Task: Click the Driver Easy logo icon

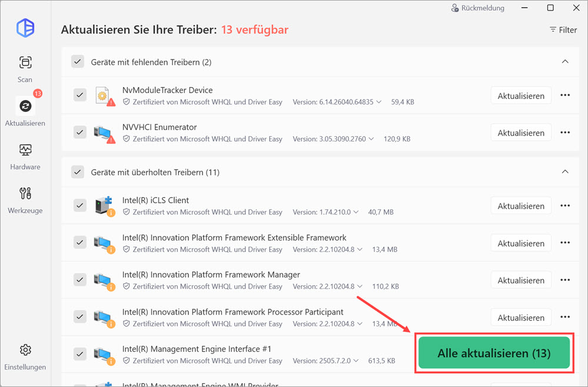Action: pos(25,28)
